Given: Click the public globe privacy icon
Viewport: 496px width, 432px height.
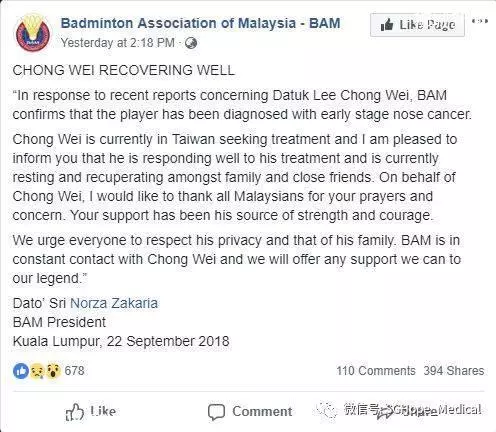Looking at the screenshot, I should click(191, 43).
